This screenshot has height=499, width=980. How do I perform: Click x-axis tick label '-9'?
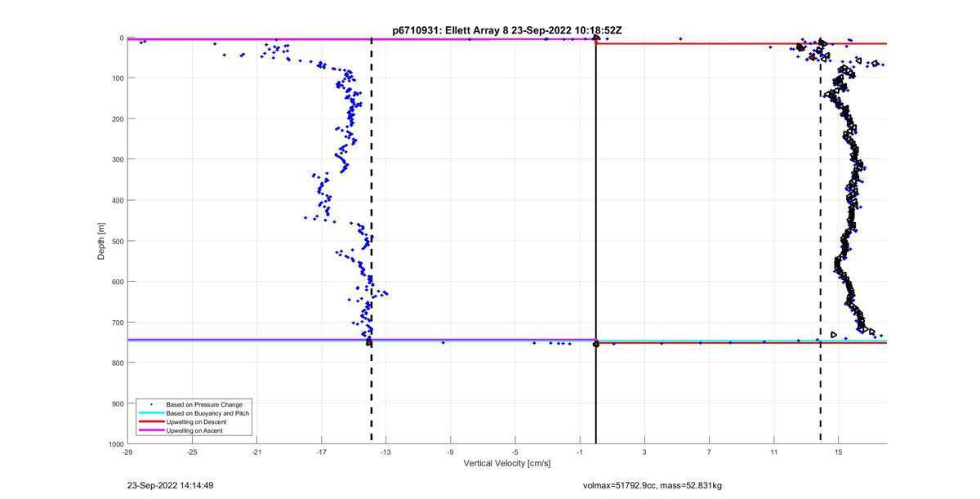click(450, 452)
